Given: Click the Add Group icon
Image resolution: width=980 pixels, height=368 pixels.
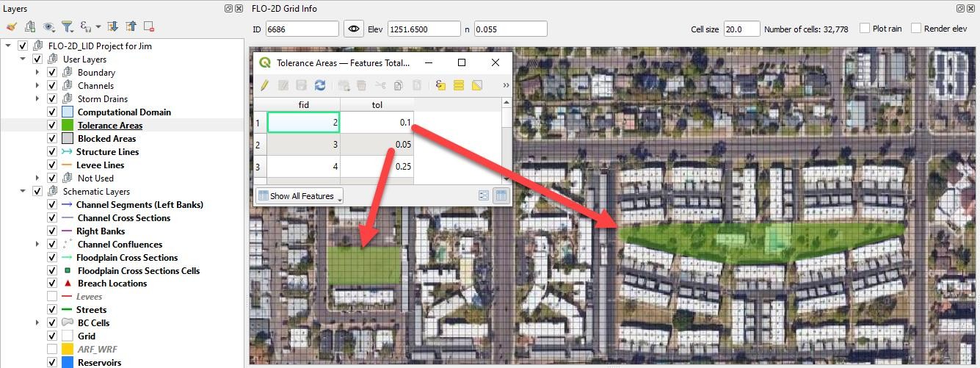Looking at the screenshot, I should 30,26.
